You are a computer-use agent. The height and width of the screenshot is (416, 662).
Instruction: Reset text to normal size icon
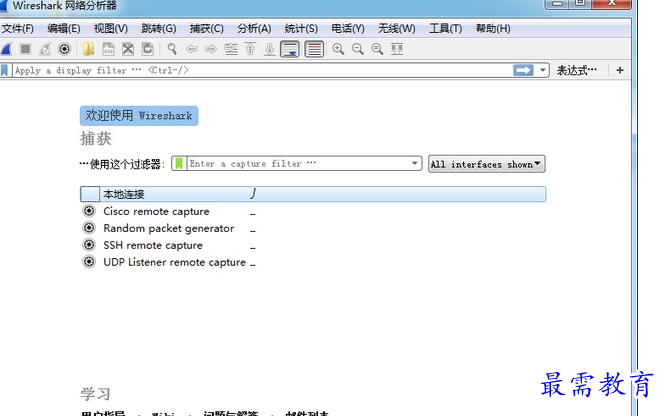377,49
